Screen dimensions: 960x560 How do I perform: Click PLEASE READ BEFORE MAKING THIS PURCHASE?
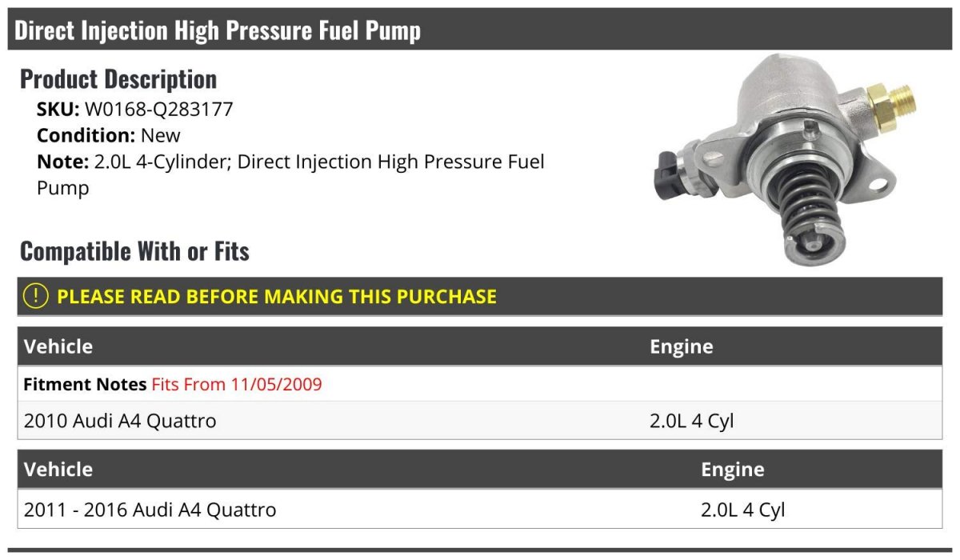(277, 297)
